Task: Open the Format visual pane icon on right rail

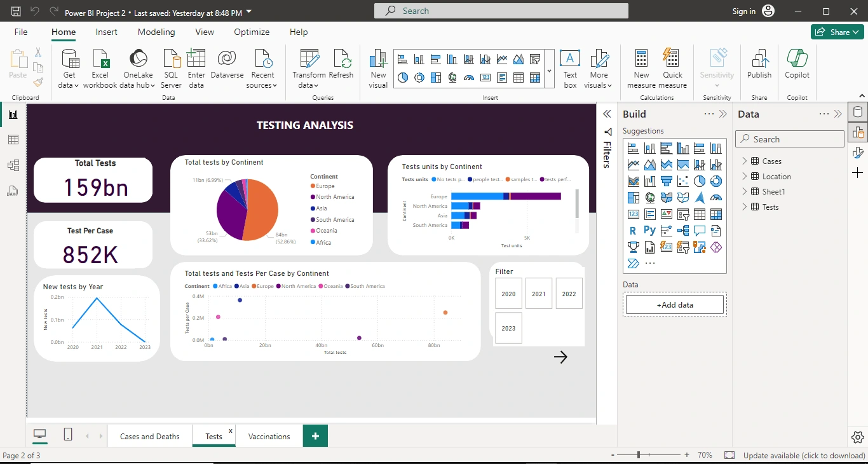Action: click(x=858, y=153)
